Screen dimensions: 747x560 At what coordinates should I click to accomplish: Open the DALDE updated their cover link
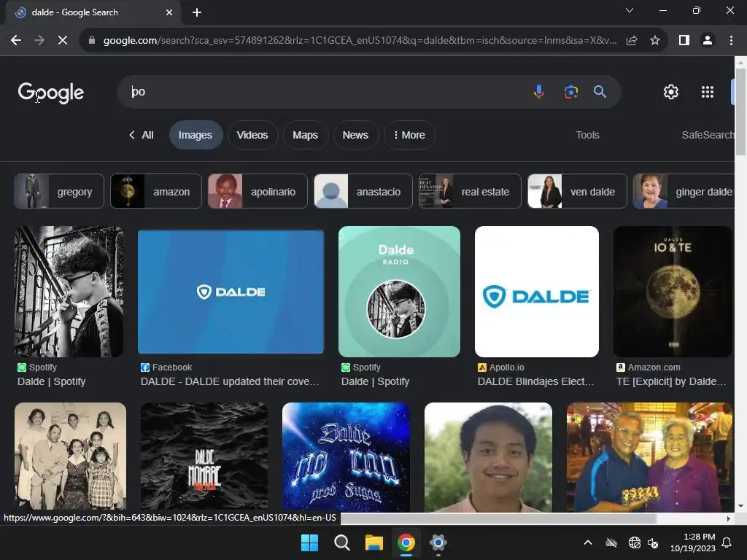pyautogui.click(x=230, y=381)
